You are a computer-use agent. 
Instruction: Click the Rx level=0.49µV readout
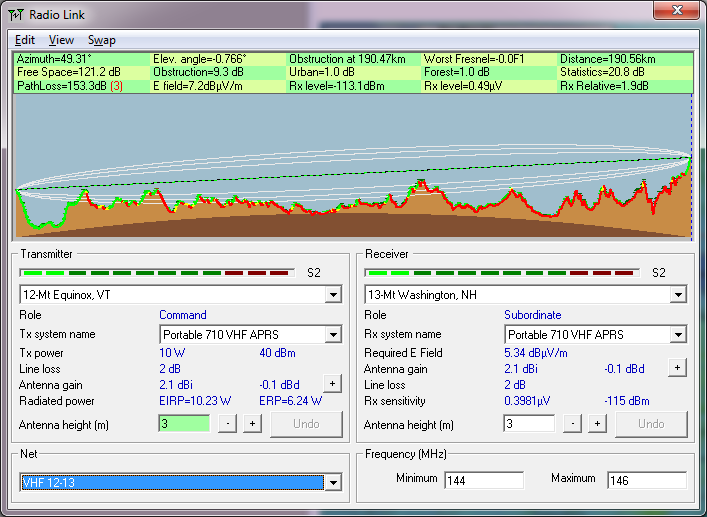tap(463, 86)
